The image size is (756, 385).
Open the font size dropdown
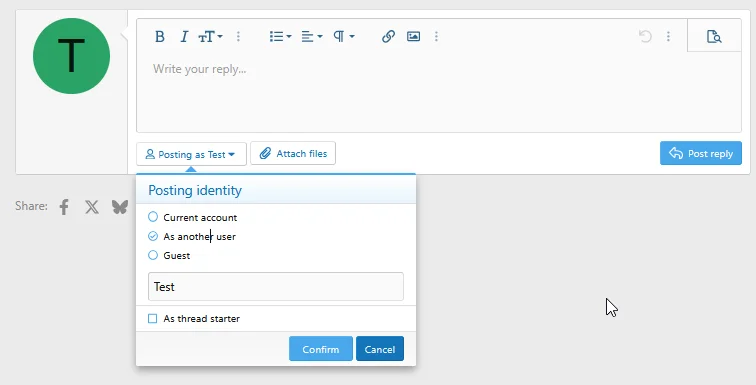pyautogui.click(x=211, y=37)
